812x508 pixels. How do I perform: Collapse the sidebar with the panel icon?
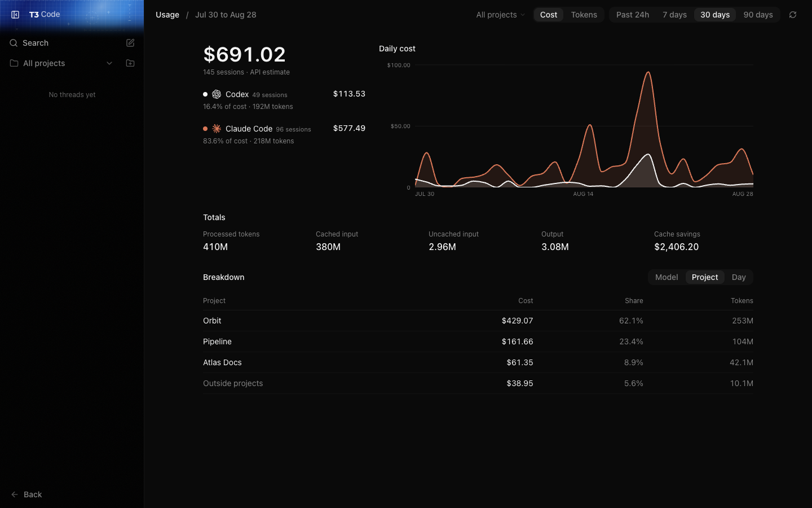[x=15, y=15]
